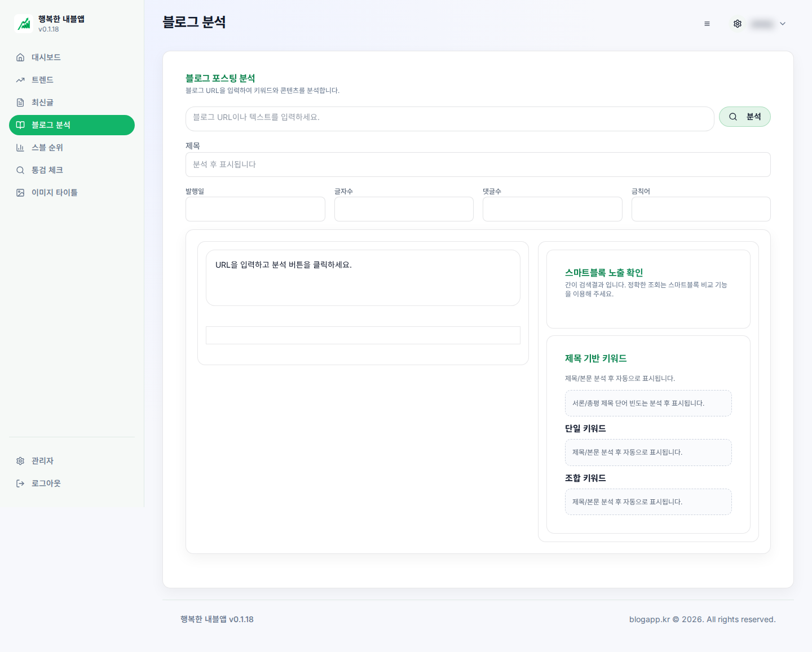The width and height of the screenshot is (812, 652).
Task: Click the 금칙어 forbidden words field
Action: coord(700,209)
